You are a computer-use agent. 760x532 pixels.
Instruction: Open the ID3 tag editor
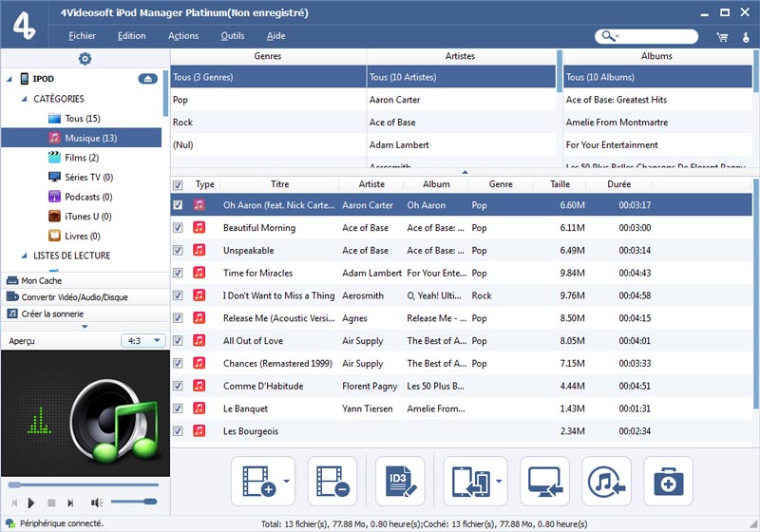400,481
